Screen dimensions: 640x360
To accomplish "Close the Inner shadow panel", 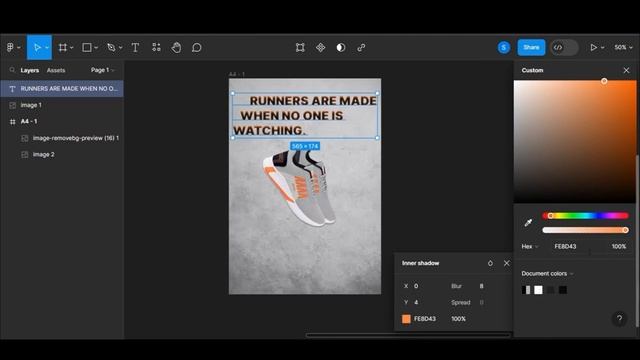I will [507, 263].
